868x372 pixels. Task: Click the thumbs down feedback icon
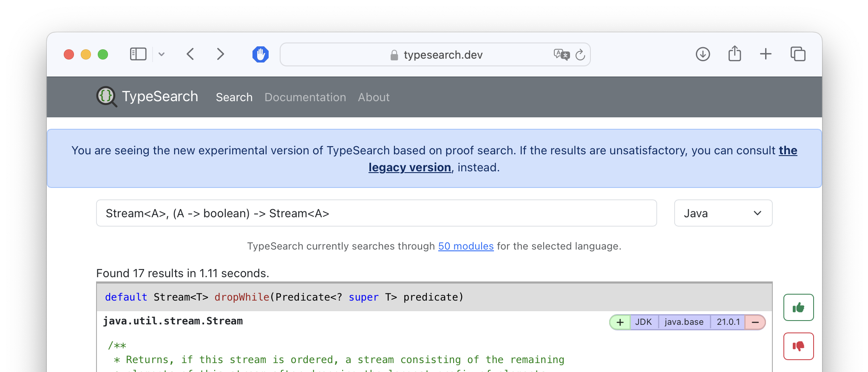click(798, 346)
